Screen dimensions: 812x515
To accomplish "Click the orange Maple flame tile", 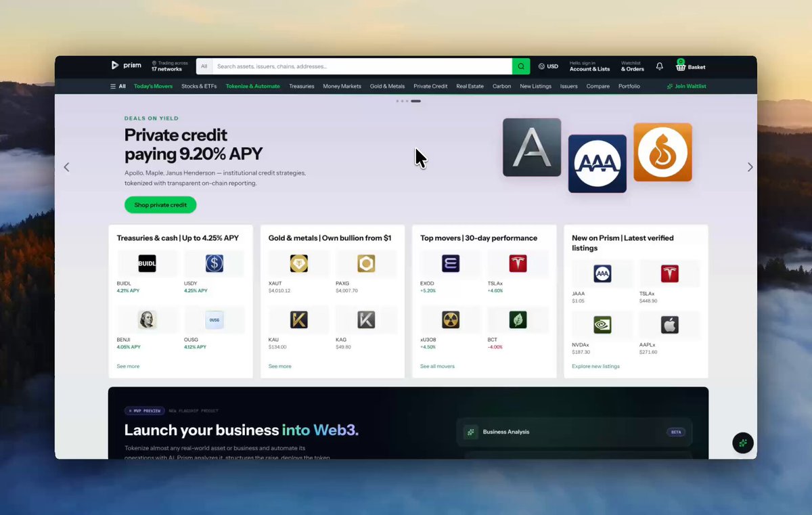I will [x=662, y=152].
